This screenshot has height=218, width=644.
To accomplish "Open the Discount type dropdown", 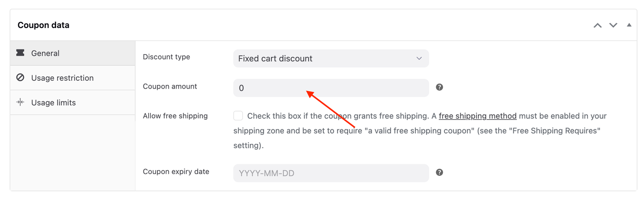I will pos(331,58).
